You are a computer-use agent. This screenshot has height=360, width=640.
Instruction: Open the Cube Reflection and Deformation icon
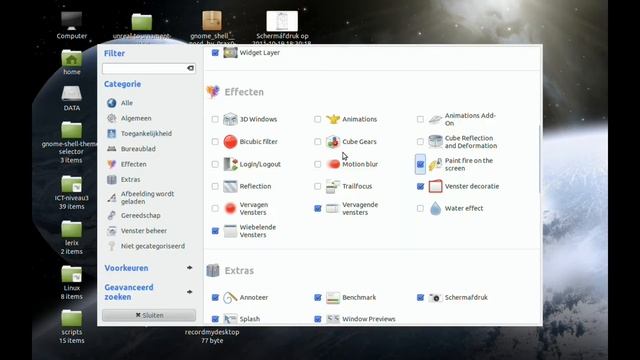coord(436,142)
